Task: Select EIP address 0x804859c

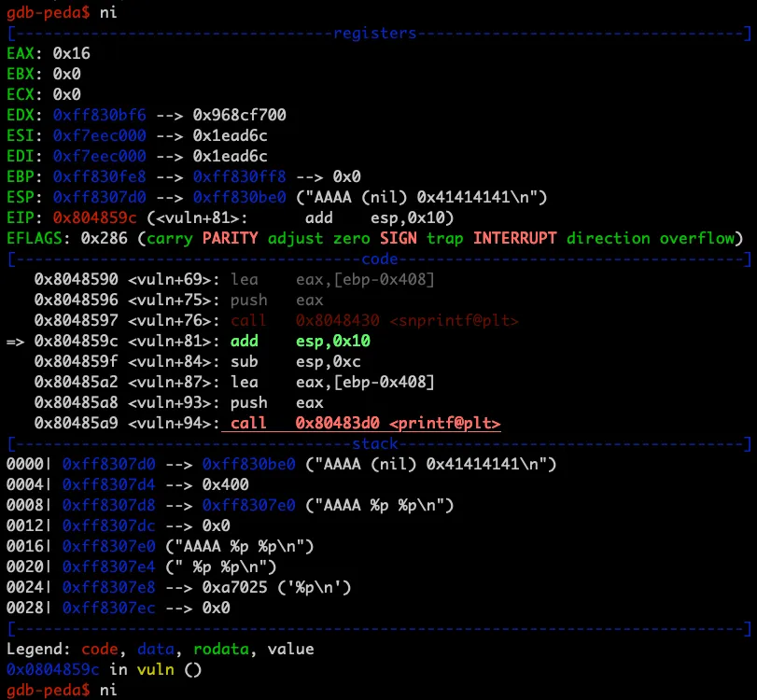Action: [94, 217]
